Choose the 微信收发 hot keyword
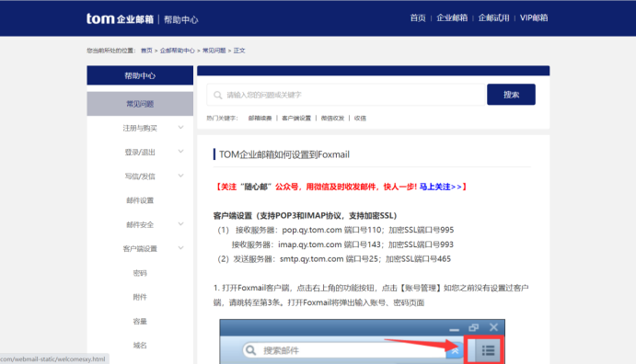The image size is (636, 364). (332, 119)
